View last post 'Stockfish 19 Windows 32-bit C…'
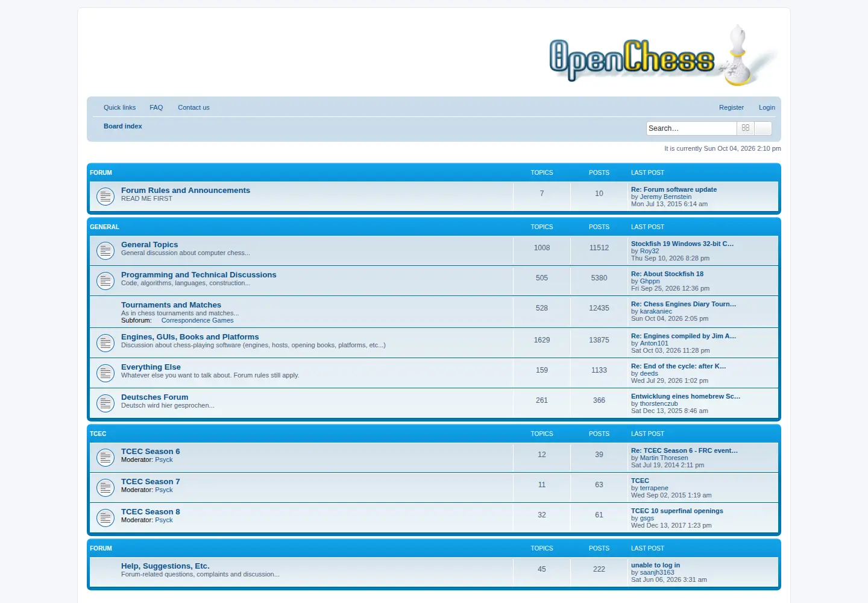The width and height of the screenshot is (868, 603). [682, 244]
